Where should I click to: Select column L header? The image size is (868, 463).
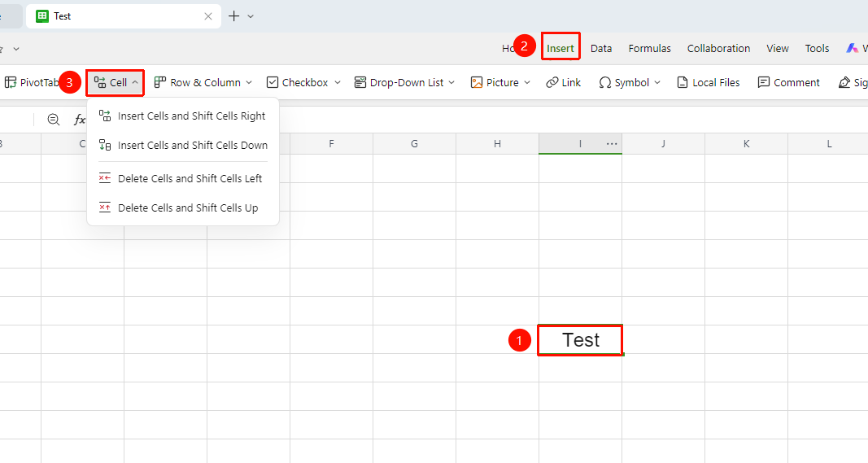[x=828, y=143]
